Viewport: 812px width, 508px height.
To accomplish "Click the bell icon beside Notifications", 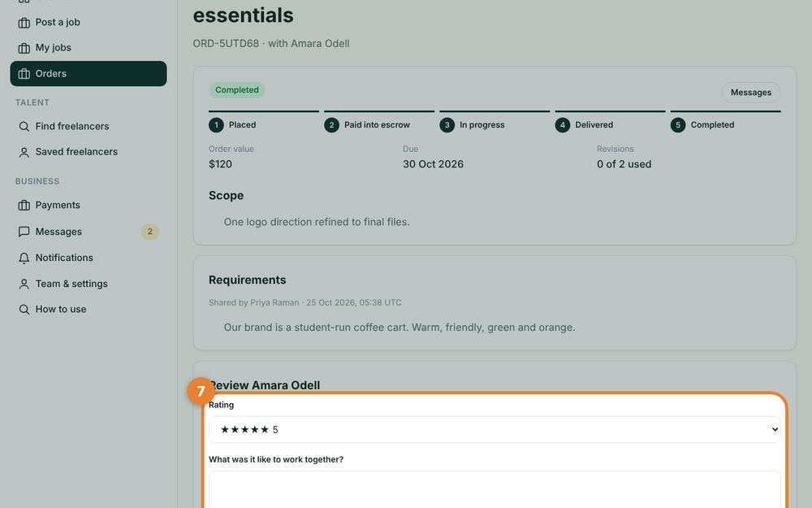I will [x=24, y=258].
